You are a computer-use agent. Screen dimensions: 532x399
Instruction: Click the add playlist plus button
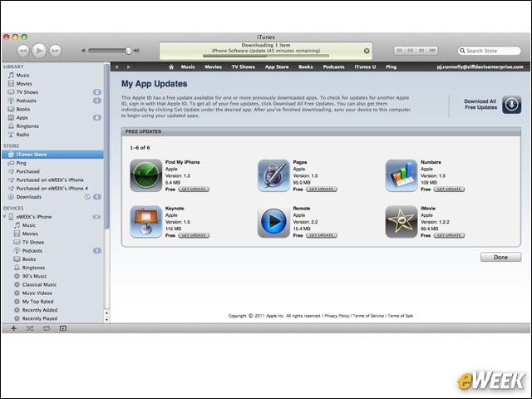(x=13, y=328)
